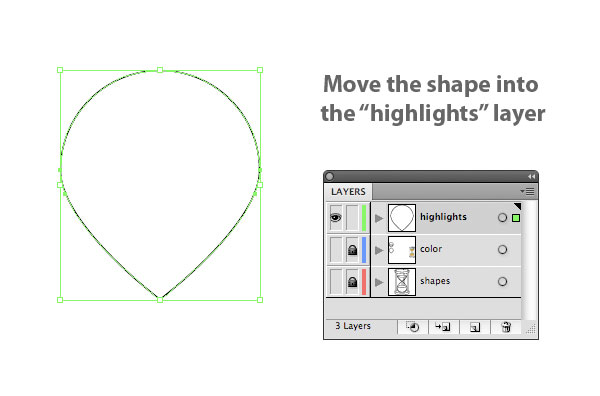Click the Delete Selection trash icon
Screen dimensions: 600x396
pyautogui.click(x=506, y=327)
